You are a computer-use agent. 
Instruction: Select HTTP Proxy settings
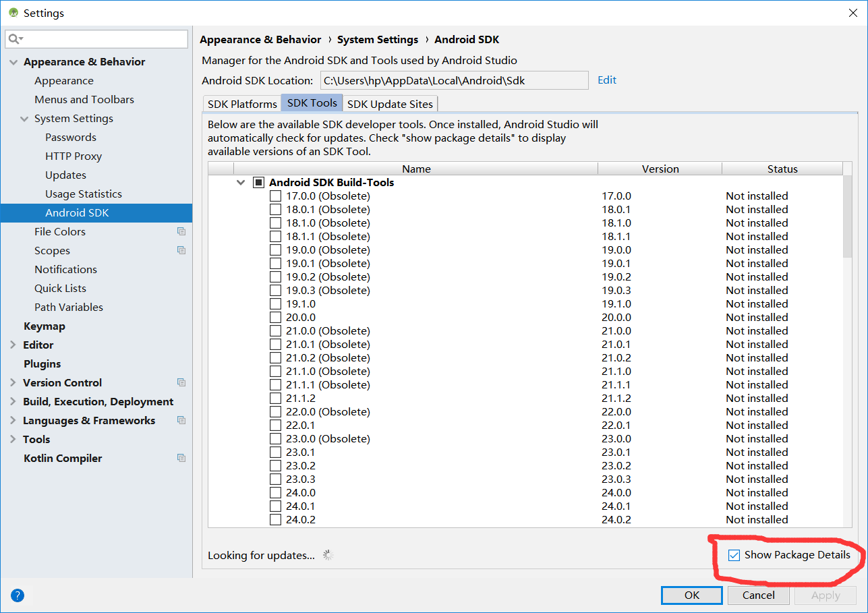pos(74,156)
